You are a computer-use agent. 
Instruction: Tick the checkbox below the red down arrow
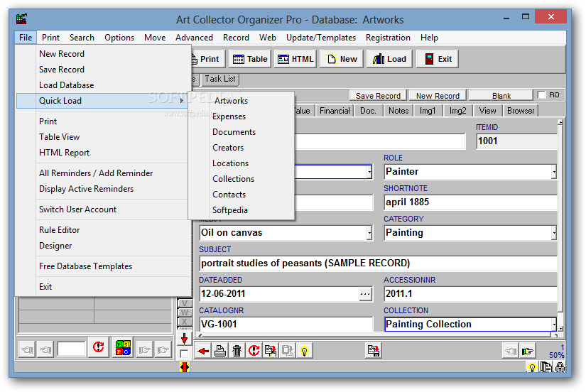(184, 354)
